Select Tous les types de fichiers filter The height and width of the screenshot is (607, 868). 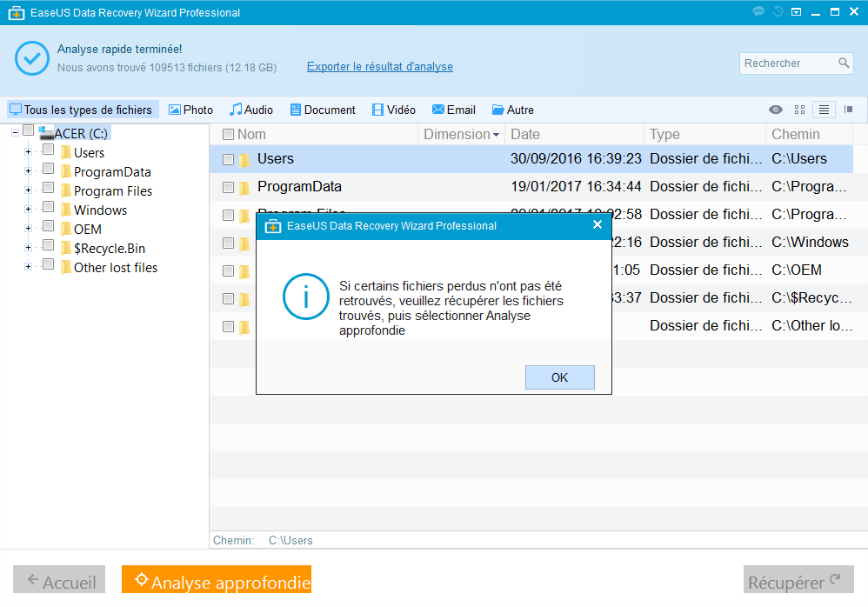point(82,110)
